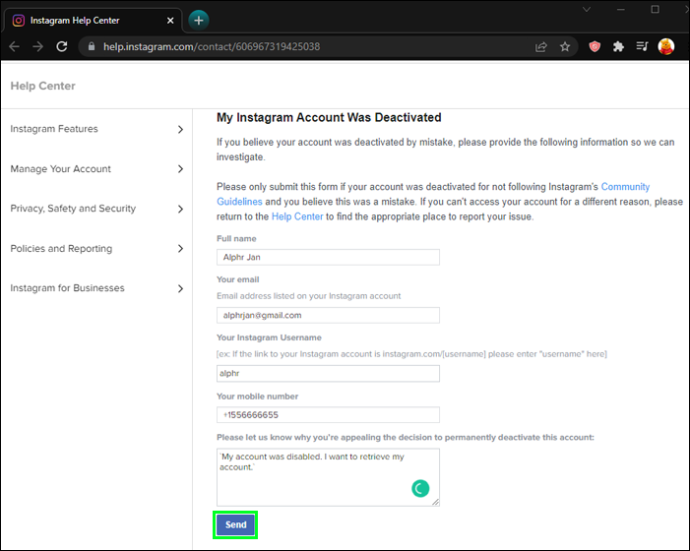Screen dimensions: 690x551
Task: Open a new tab with the plus button
Action: 198,20
